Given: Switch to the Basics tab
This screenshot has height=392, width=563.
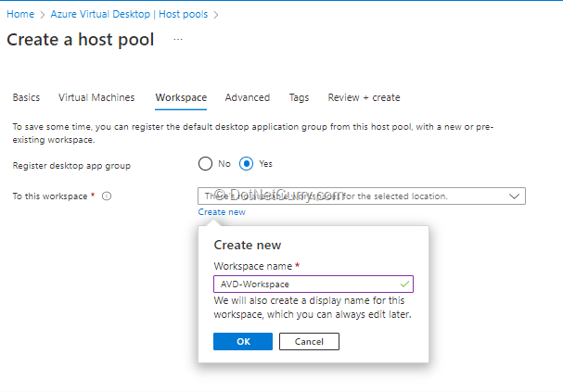Looking at the screenshot, I should (26, 97).
